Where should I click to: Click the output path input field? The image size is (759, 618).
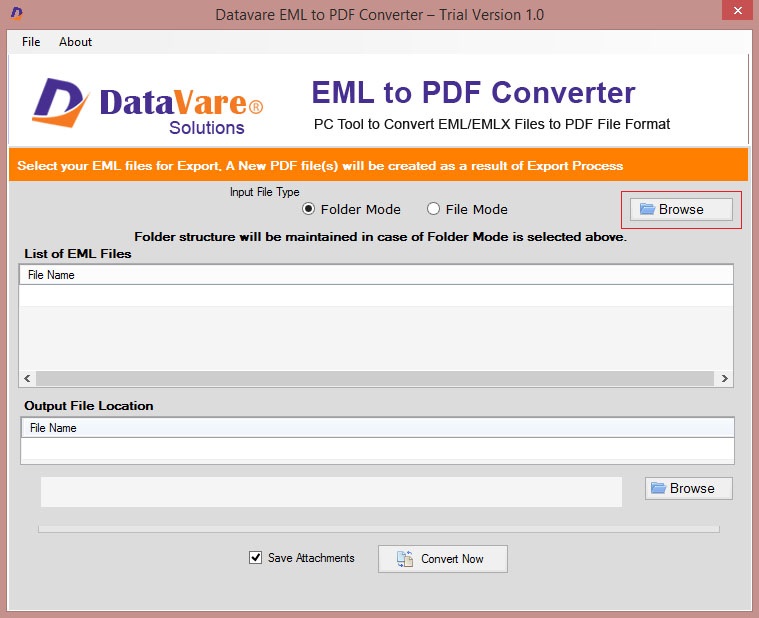point(332,492)
